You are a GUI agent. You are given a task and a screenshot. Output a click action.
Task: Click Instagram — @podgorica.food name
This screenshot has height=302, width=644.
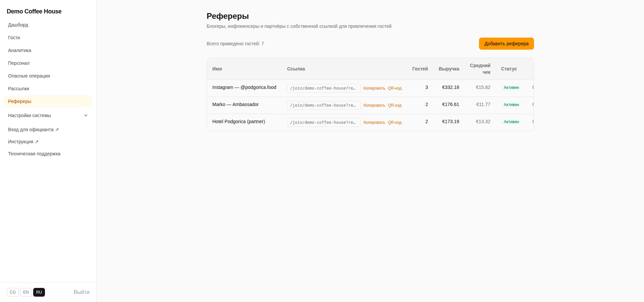click(x=244, y=87)
